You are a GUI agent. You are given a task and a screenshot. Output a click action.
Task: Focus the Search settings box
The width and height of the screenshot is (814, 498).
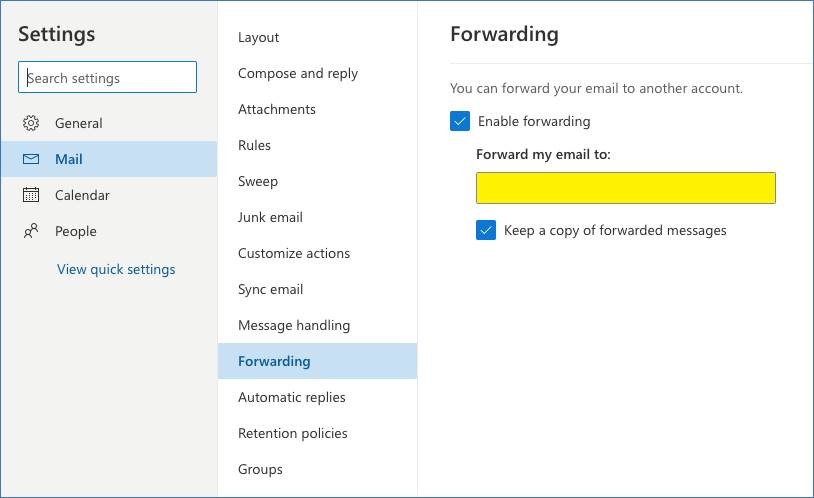107,77
